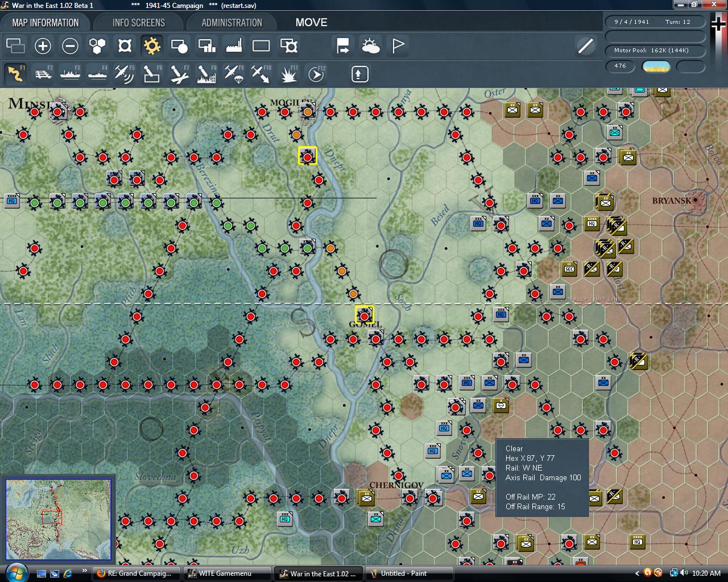Select F3 Naval Transport mode icon

(x=70, y=74)
